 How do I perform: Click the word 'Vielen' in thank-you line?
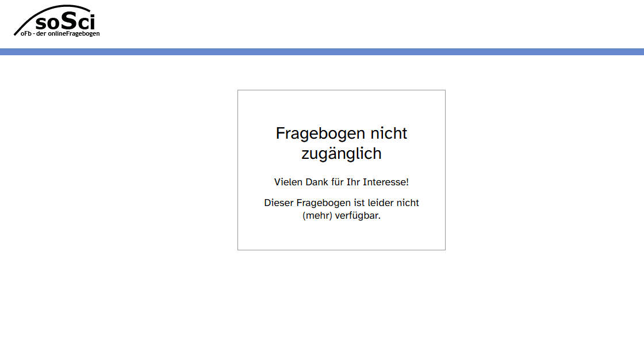[289, 182]
